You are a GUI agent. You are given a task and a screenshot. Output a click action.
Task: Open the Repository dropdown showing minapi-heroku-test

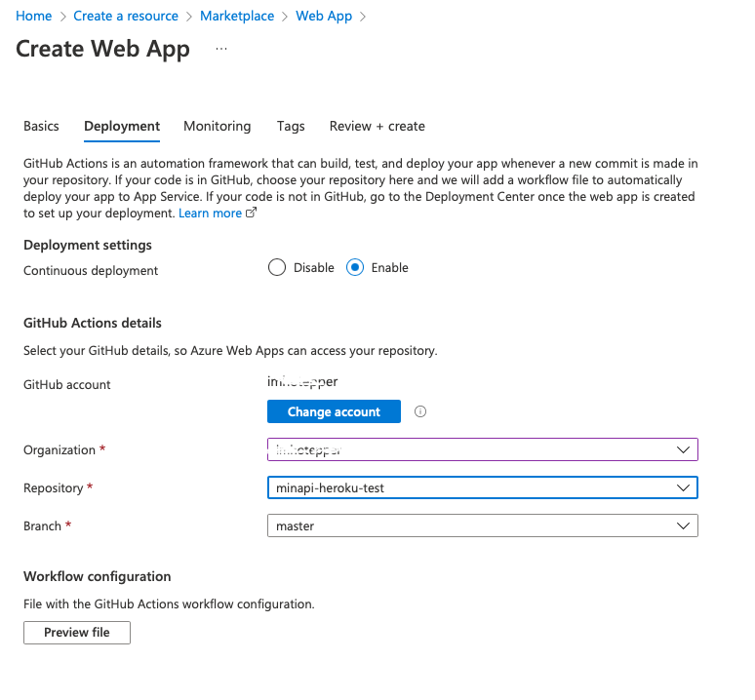click(x=483, y=487)
